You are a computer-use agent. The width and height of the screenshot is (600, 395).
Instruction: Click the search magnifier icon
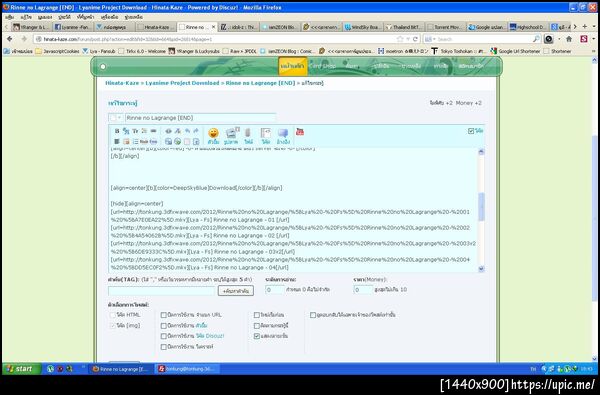point(536,39)
